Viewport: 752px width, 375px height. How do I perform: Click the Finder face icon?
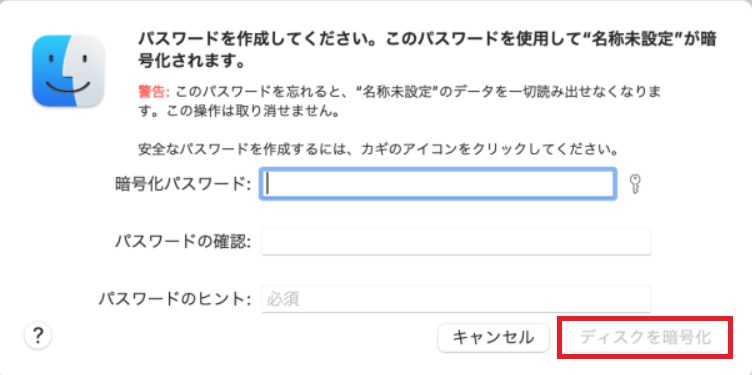coord(68,71)
